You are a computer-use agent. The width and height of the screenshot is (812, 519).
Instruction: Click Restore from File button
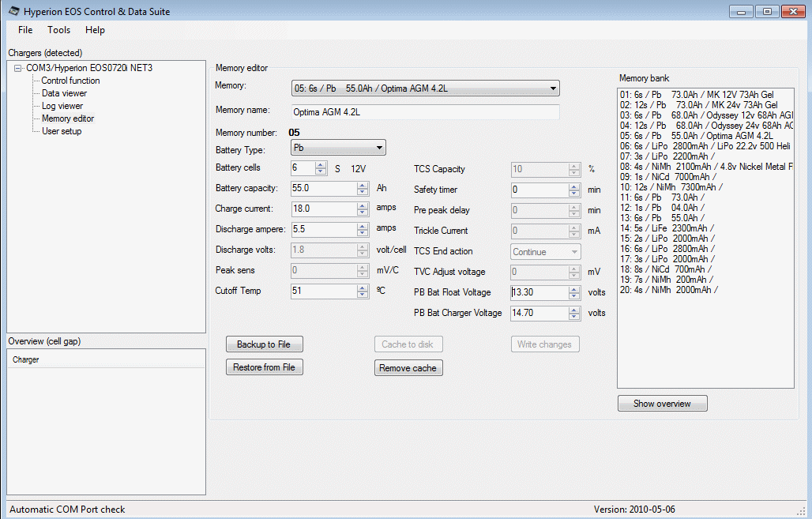[x=264, y=367]
